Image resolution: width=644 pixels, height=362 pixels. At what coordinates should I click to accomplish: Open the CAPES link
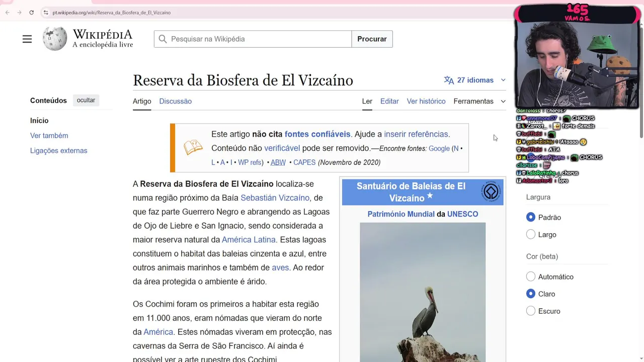click(304, 162)
